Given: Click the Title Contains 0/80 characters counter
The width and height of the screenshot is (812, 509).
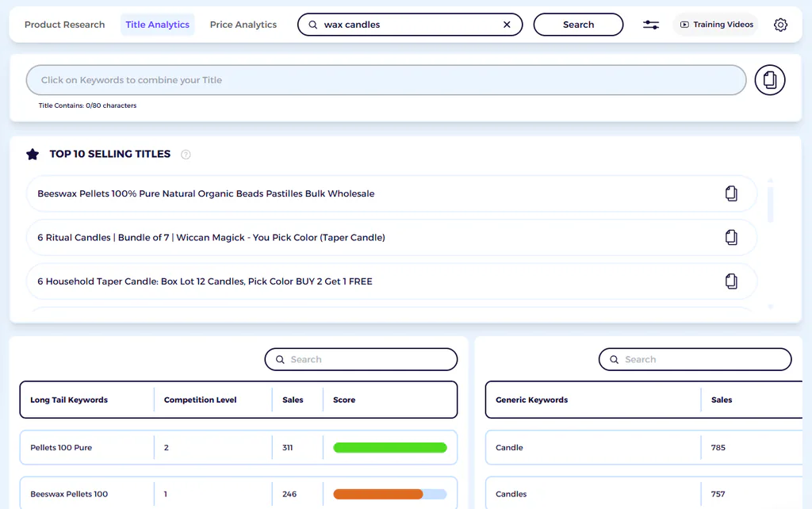Looking at the screenshot, I should click(87, 105).
